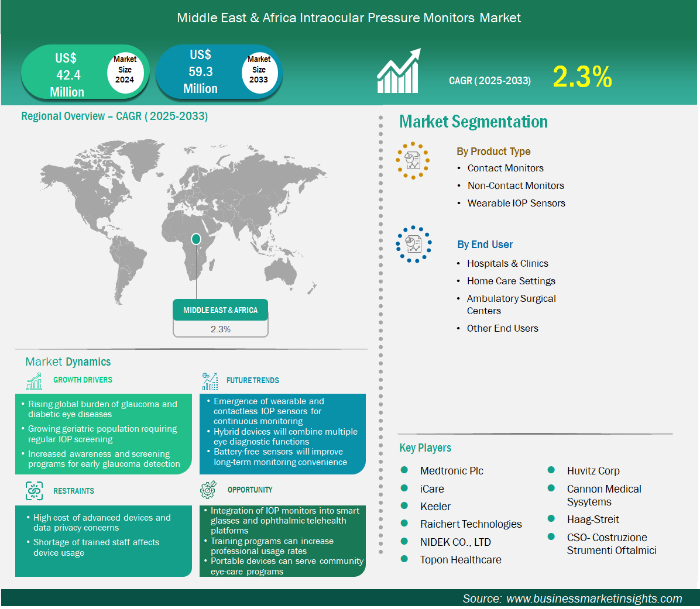The height and width of the screenshot is (609, 700).
Task: Open the businessmarketinsights.com source link
Action: (593, 598)
